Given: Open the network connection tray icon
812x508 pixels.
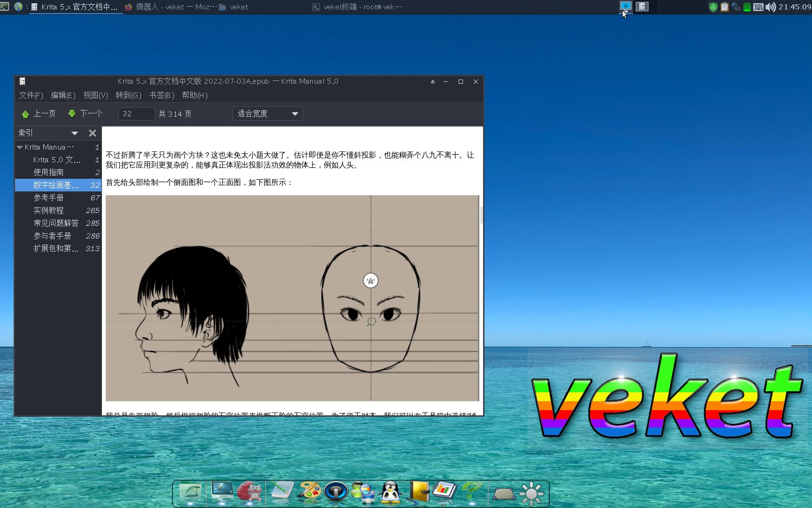Looking at the screenshot, I should tap(735, 7).
